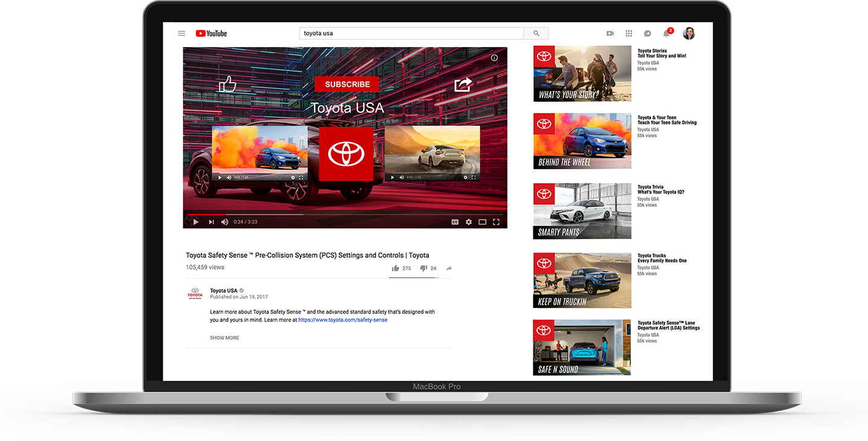Seek along the main video progress bar
Screen dimensions: 868x441
(344, 214)
